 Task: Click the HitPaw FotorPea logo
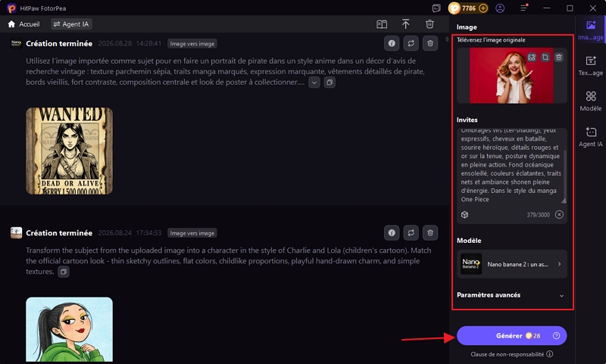pyautogui.click(x=11, y=8)
